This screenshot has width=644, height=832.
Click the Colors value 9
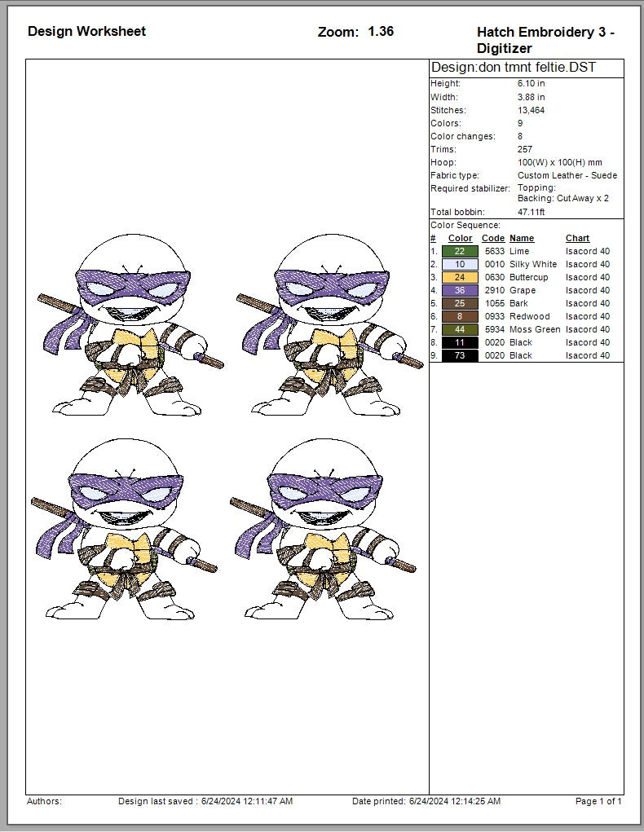(x=520, y=123)
